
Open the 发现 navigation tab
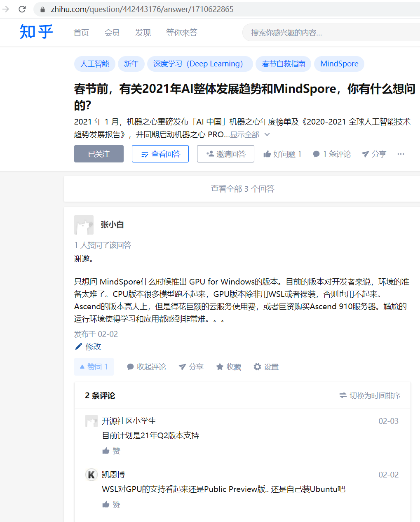(143, 33)
